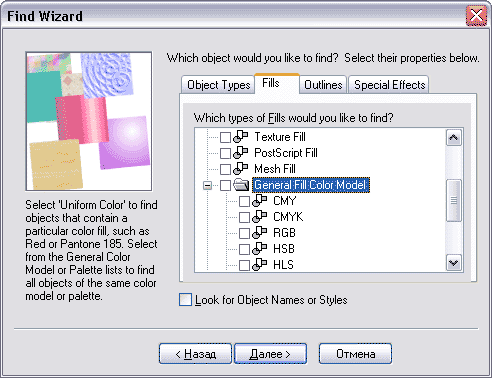Open the Special Effects tab
The height and width of the screenshot is (378, 492).
(x=389, y=85)
